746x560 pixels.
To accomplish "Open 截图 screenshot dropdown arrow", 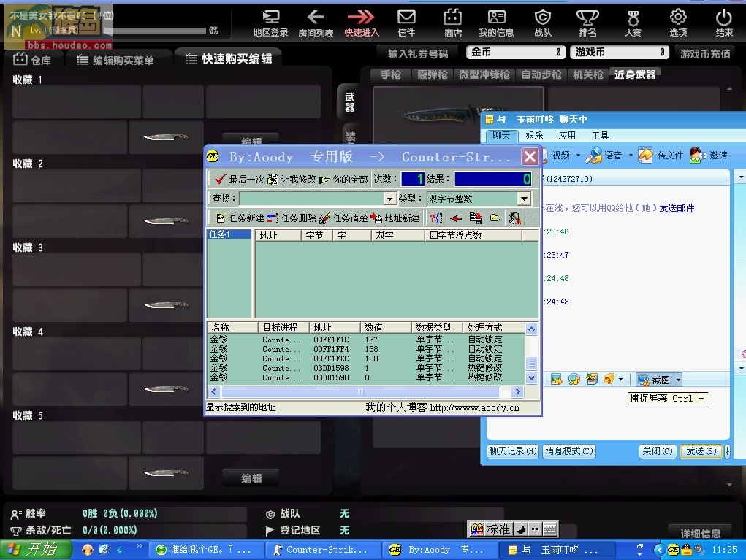I will pos(679,380).
